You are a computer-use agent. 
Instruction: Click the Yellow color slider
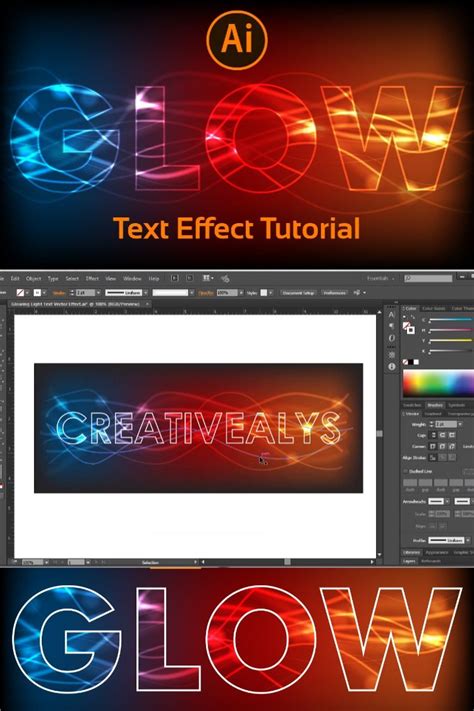[450, 341]
